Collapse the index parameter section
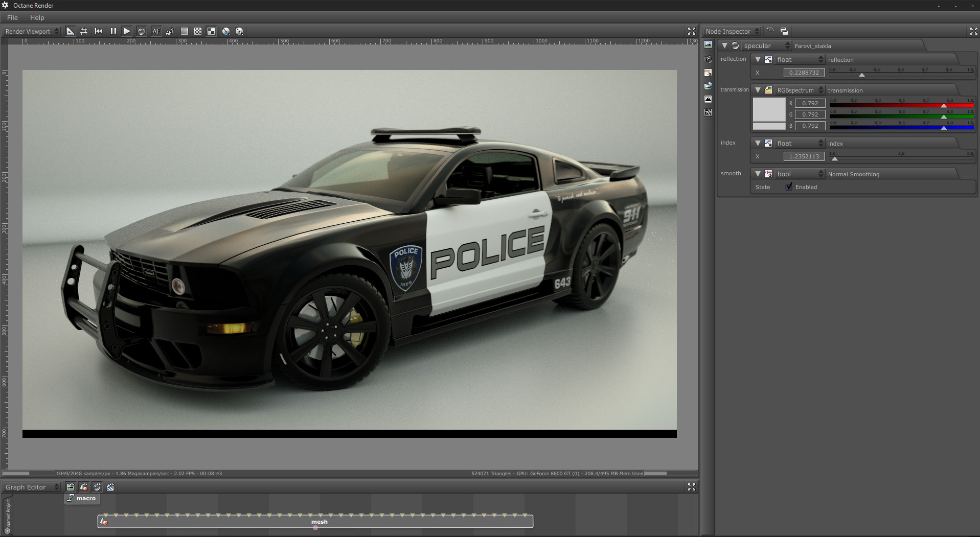 click(758, 143)
